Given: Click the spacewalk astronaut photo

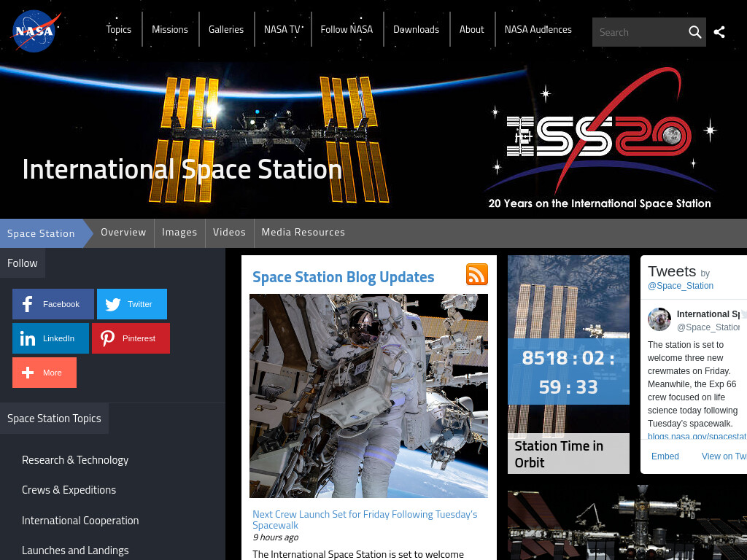Looking at the screenshot, I should [x=368, y=396].
